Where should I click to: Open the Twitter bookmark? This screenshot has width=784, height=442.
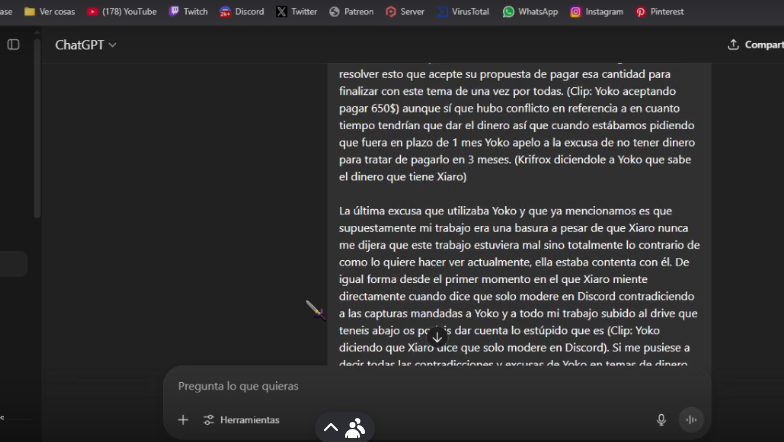[296, 12]
